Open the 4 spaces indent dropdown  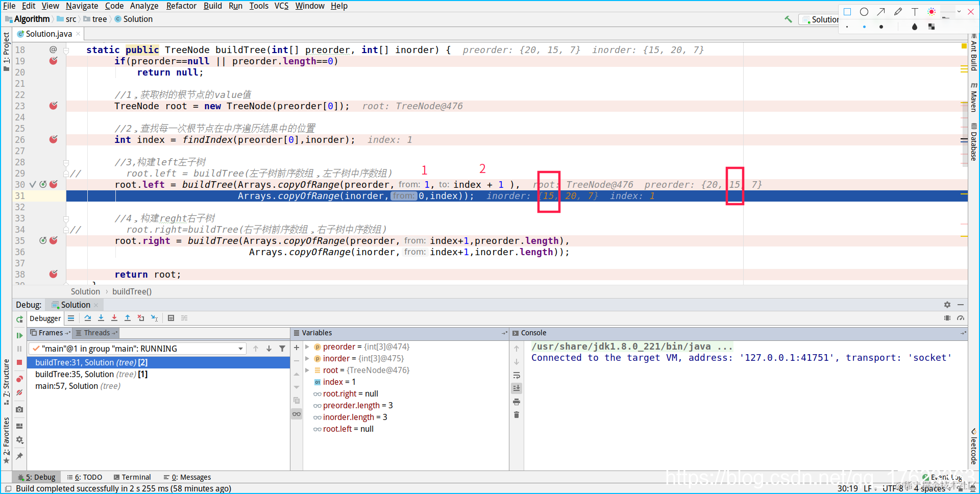point(932,488)
